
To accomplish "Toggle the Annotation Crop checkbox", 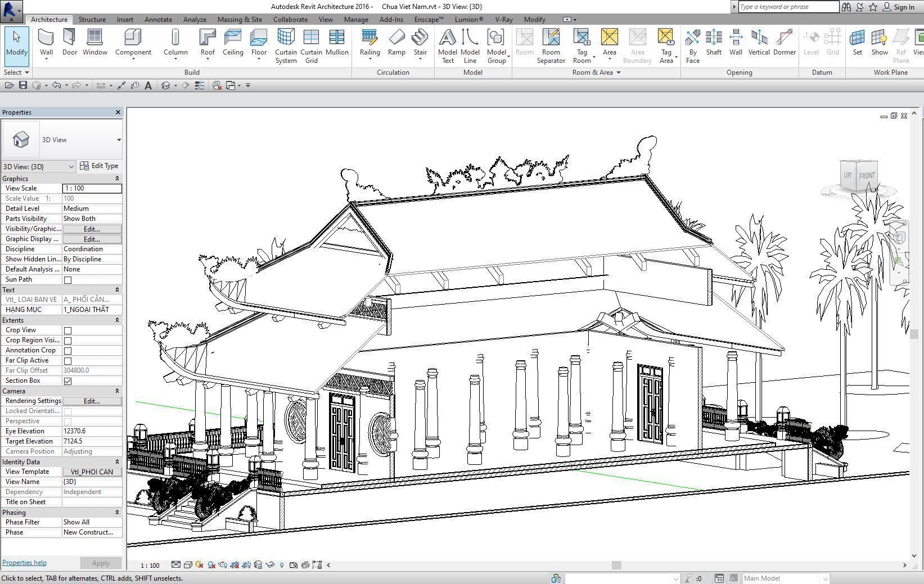I will (67, 351).
